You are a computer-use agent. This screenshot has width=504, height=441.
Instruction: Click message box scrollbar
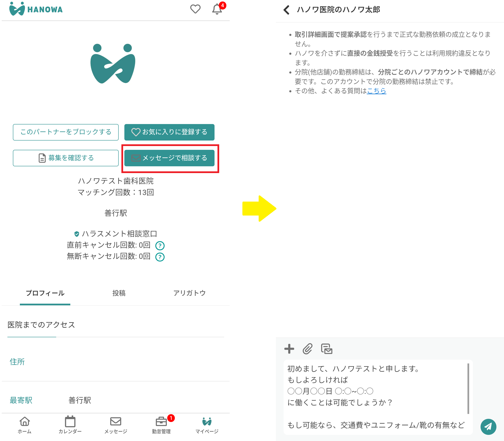click(468, 388)
